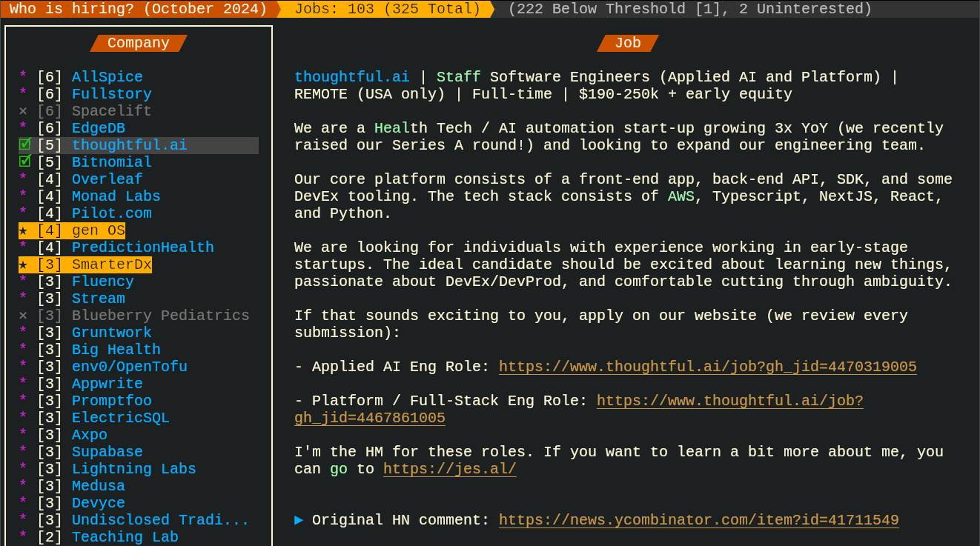Select Lightning Labs in company list
Image resolution: width=980 pixels, height=546 pixels.
134,469
